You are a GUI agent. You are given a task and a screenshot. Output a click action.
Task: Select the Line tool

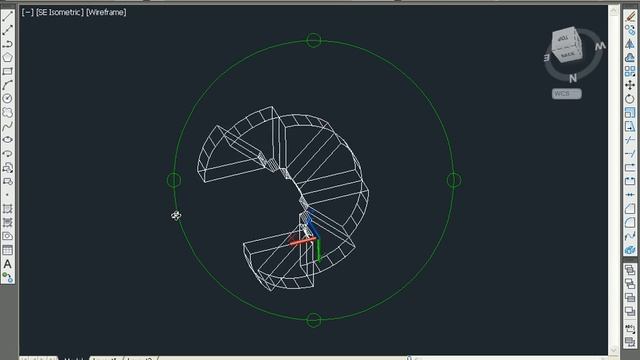(7, 16)
